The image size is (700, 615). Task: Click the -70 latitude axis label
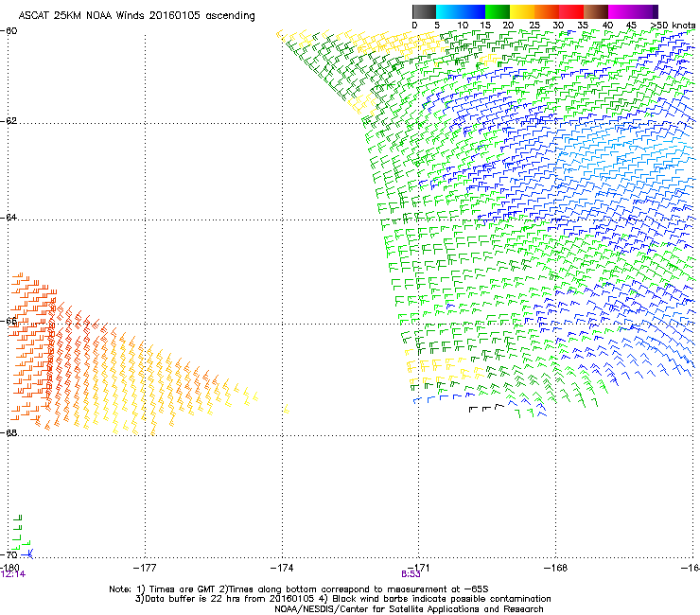[9, 554]
